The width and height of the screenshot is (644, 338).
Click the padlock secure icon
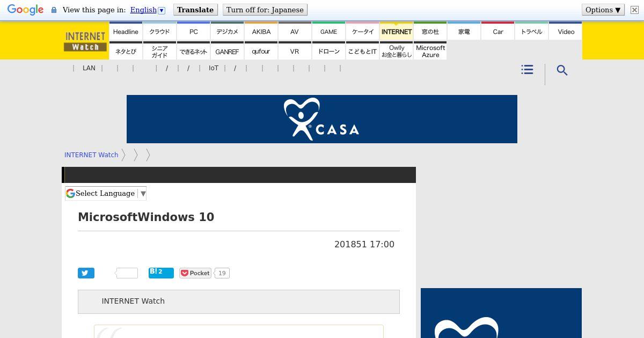pos(54,10)
